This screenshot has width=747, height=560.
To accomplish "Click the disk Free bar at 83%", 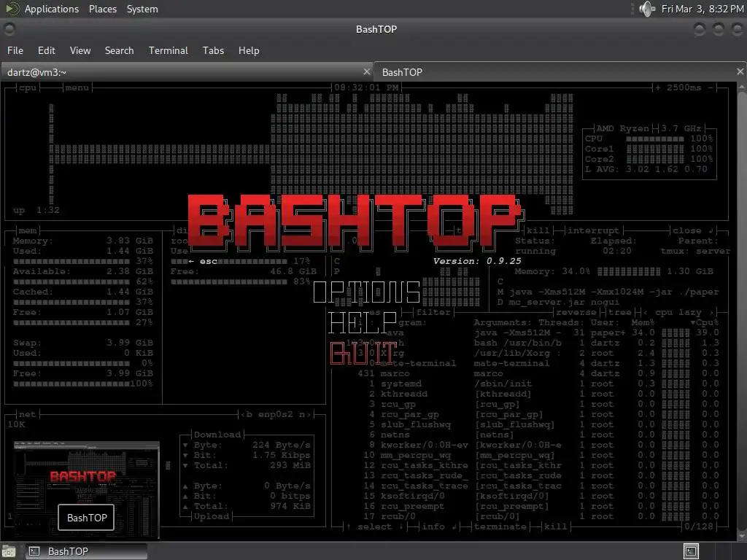I will pos(229,282).
